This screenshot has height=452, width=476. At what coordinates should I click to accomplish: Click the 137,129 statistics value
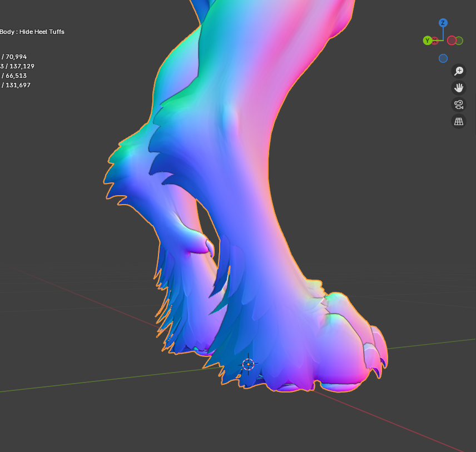[x=20, y=66]
